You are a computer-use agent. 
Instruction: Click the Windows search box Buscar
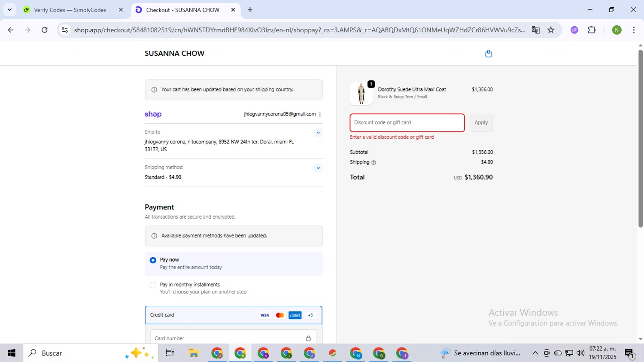click(91, 353)
